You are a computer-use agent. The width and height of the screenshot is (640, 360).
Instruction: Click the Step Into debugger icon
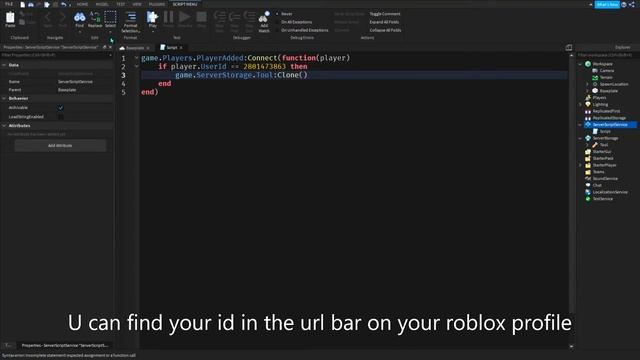220,17
